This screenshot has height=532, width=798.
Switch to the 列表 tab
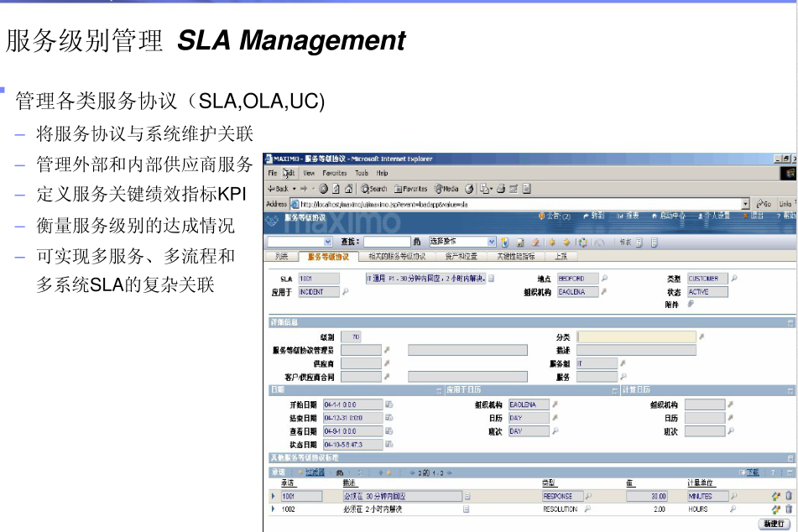point(281,258)
